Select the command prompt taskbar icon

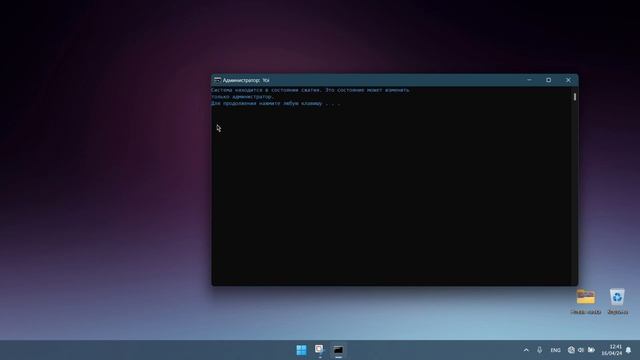click(338, 350)
